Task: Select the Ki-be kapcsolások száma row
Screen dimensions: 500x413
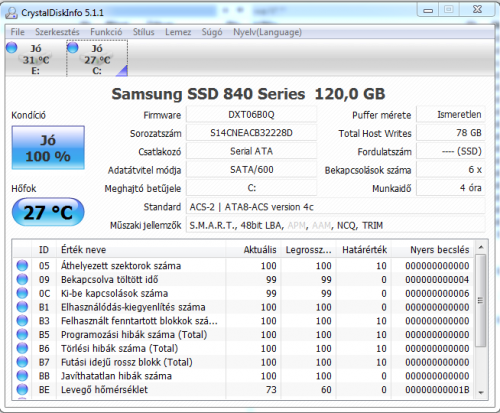Action: click(x=243, y=293)
